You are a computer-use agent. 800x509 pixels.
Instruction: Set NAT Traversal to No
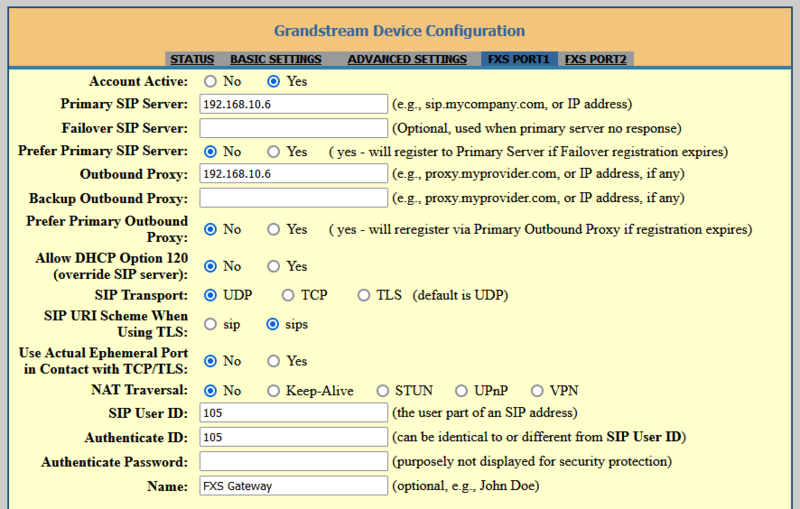(210, 391)
